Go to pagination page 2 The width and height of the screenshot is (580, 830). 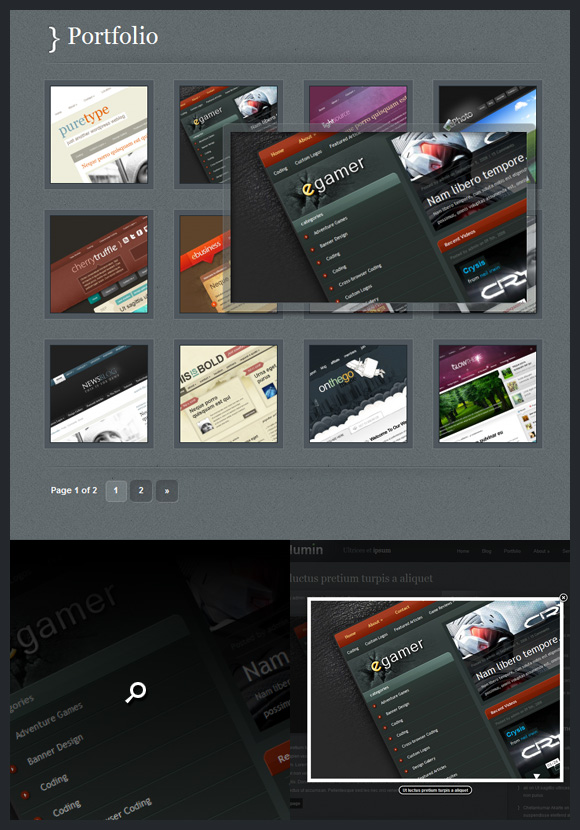(141, 491)
